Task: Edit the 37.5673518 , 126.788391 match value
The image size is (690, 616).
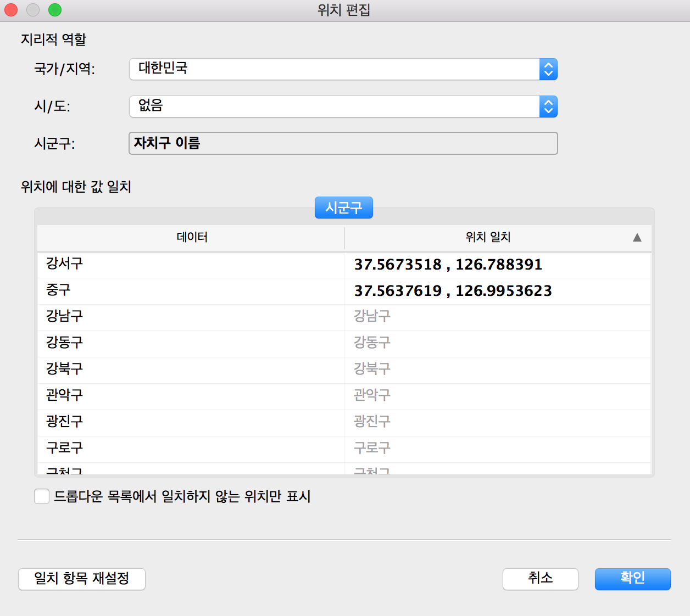Action: (x=498, y=265)
